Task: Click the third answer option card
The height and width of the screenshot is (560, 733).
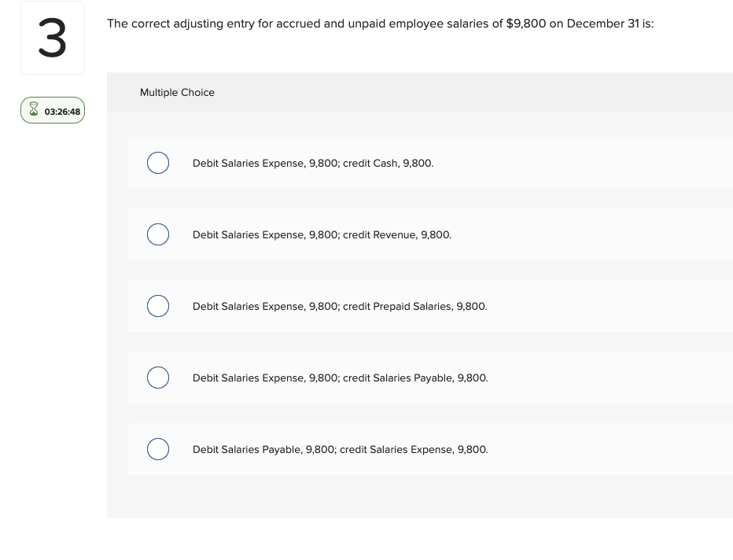Action: click(x=429, y=306)
